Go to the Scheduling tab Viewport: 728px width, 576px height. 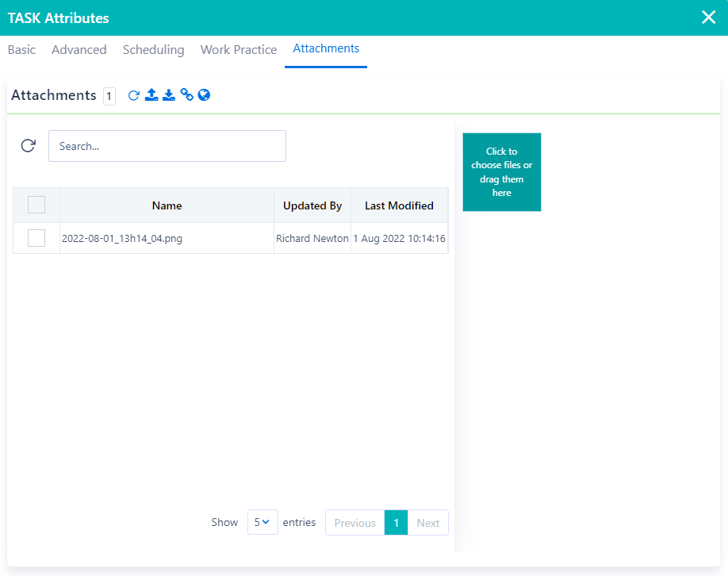[153, 49]
